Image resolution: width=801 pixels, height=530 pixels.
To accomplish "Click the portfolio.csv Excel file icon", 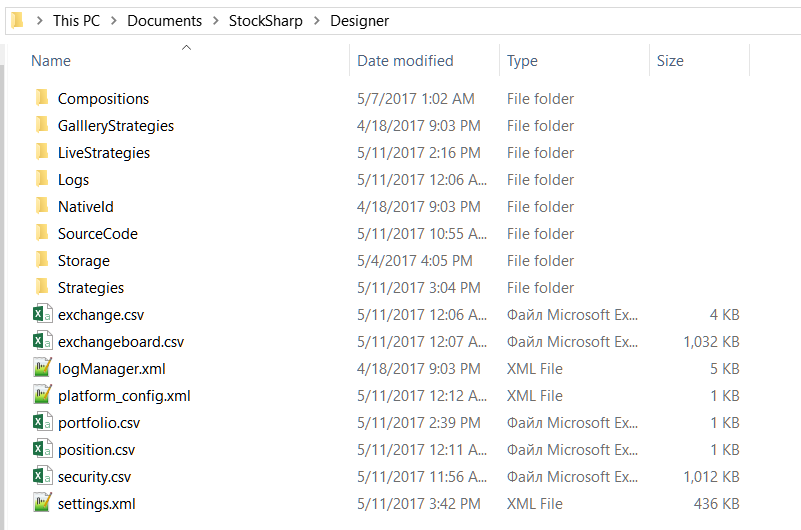I will coord(42,422).
